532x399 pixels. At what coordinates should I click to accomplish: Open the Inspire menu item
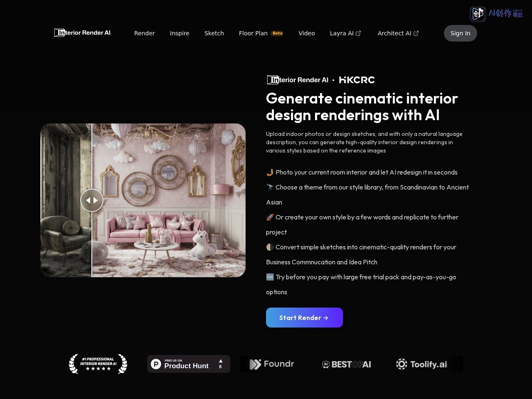click(x=180, y=33)
